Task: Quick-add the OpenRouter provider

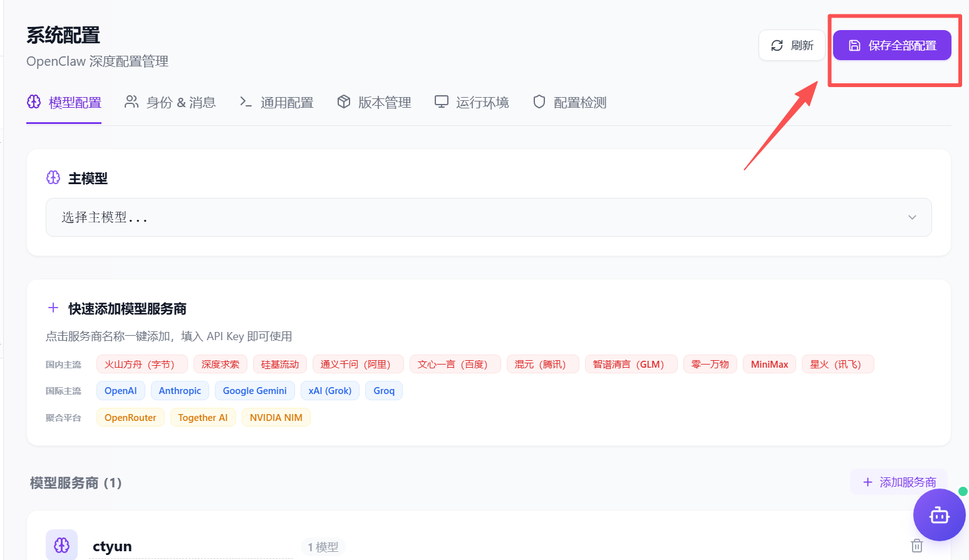Action: [130, 418]
